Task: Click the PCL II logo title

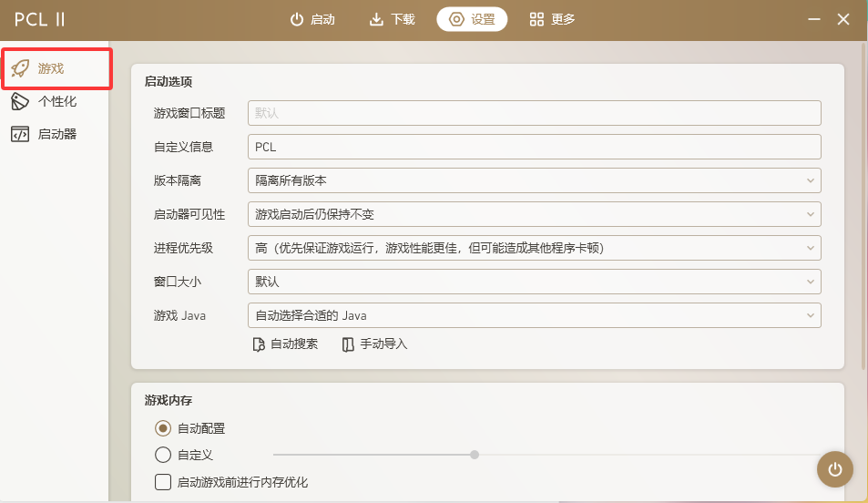Action: pyautogui.click(x=40, y=19)
